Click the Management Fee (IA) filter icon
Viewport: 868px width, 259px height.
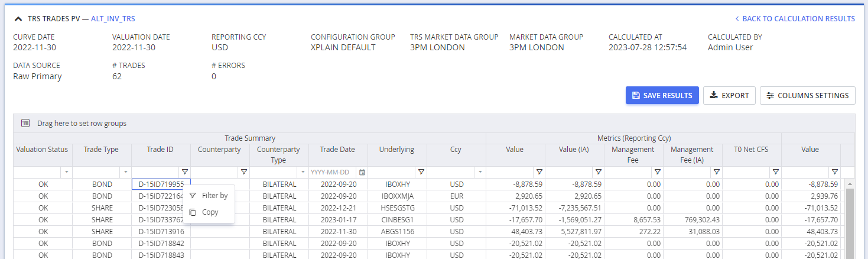click(716, 172)
